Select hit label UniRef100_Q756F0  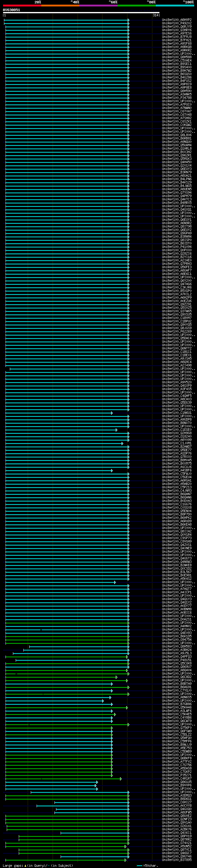pos(177,728)
